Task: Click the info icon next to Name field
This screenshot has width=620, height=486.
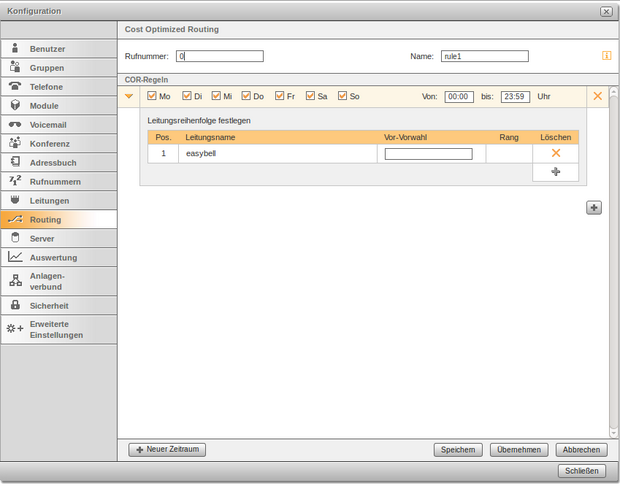Action: pyautogui.click(x=606, y=56)
